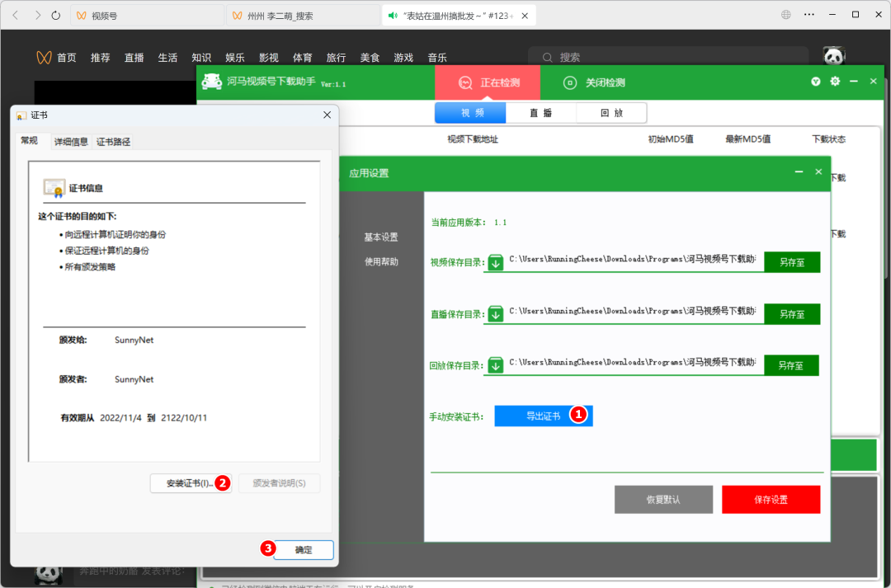The image size is (891, 588).
Task: Switch to the 州州 李二萌_搜索 tab
Action: (303, 16)
